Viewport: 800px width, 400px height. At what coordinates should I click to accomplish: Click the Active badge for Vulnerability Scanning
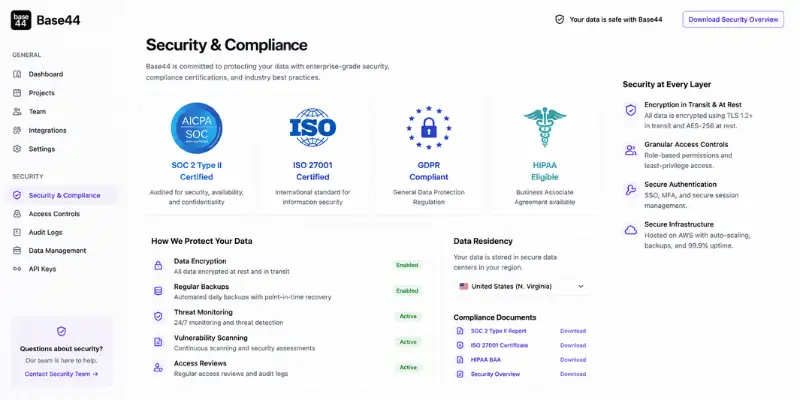(408, 342)
